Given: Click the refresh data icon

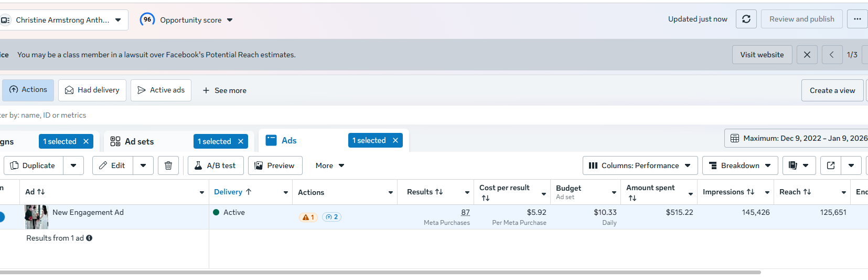Looking at the screenshot, I should pyautogui.click(x=746, y=19).
